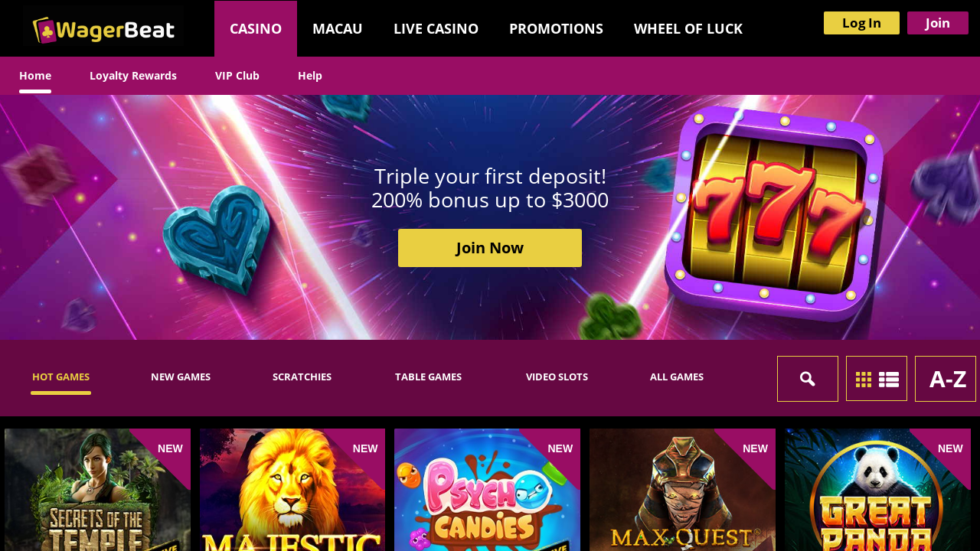The width and height of the screenshot is (980, 551).
Task: Open LIVE CASINO from top navigation
Action: (x=436, y=28)
